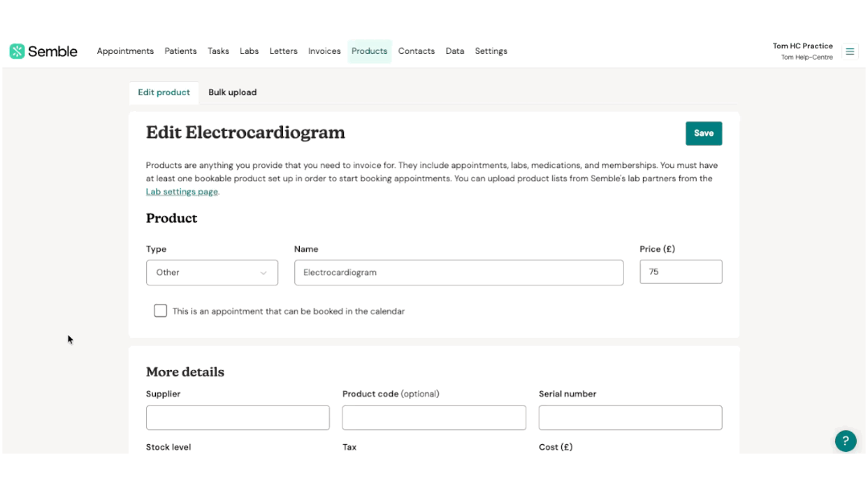Expand the Type dropdown showing Other
This screenshot has height=489, width=868.
tap(212, 273)
